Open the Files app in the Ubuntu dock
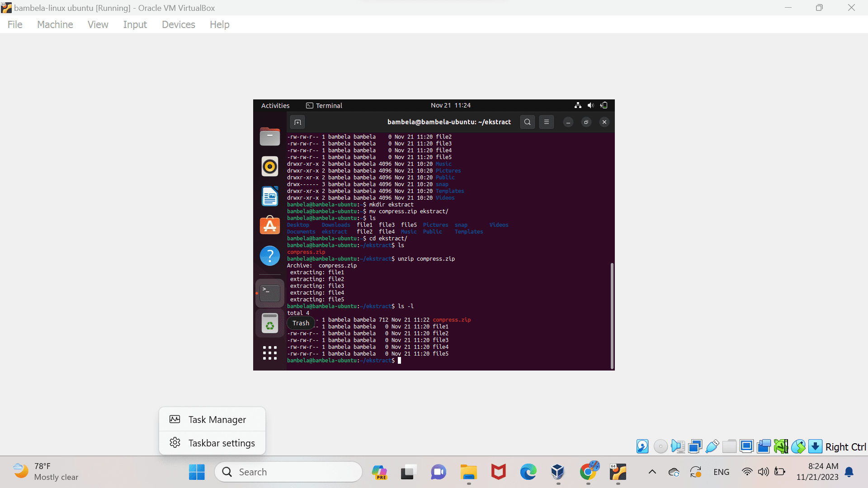This screenshot has height=488, width=868. pyautogui.click(x=270, y=136)
